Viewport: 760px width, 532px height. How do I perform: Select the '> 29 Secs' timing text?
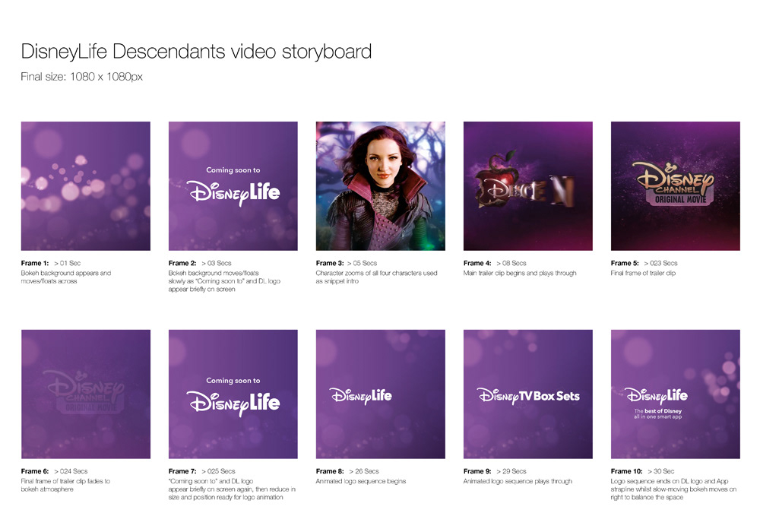(511, 471)
